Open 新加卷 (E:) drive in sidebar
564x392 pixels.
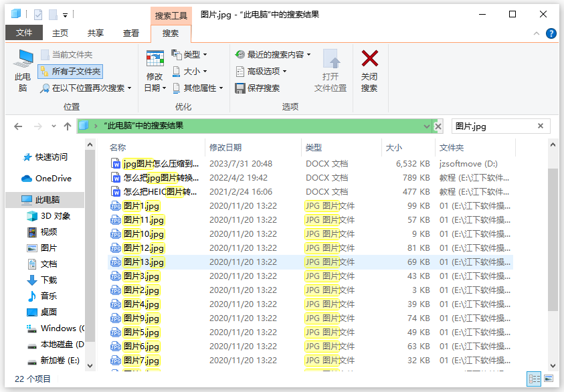click(54, 360)
